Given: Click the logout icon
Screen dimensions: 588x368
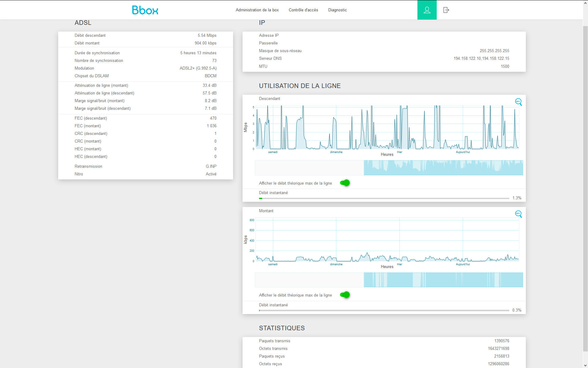Looking at the screenshot, I should pos(446,10).
